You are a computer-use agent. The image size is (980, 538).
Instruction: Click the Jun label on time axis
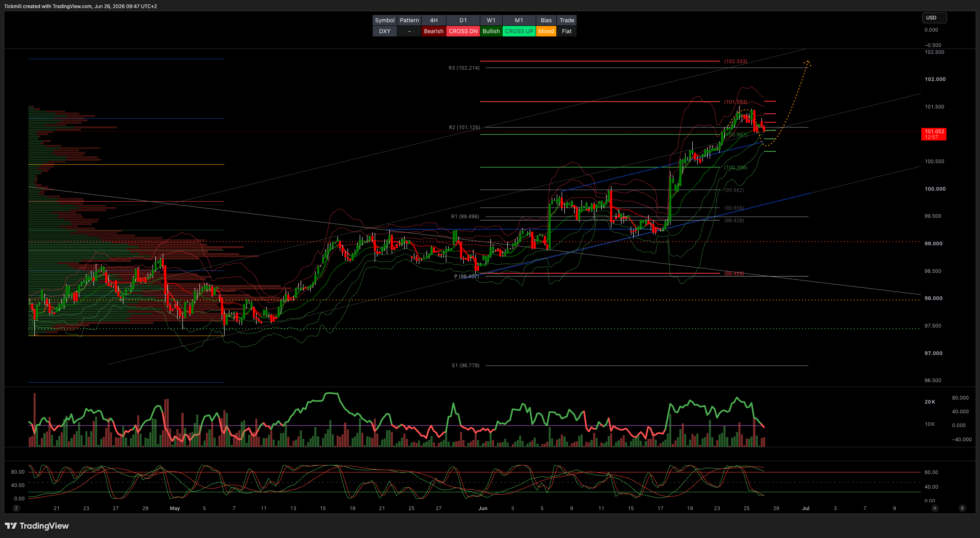pyautogui.click(x=483, y=508)
